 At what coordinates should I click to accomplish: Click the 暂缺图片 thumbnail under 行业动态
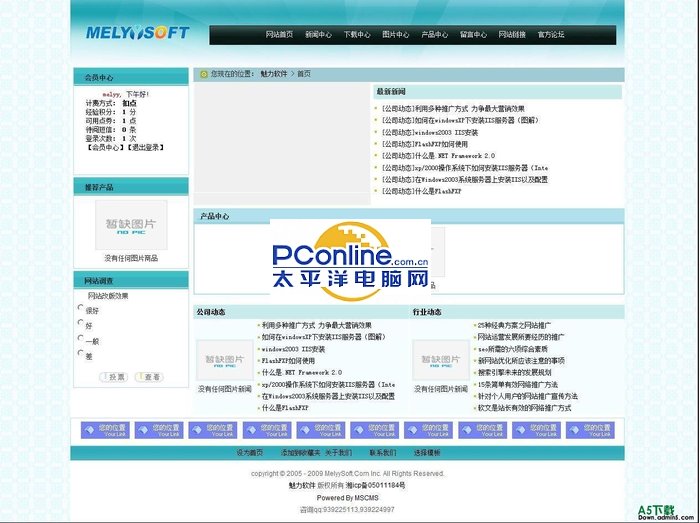click(x=441, y=360)
